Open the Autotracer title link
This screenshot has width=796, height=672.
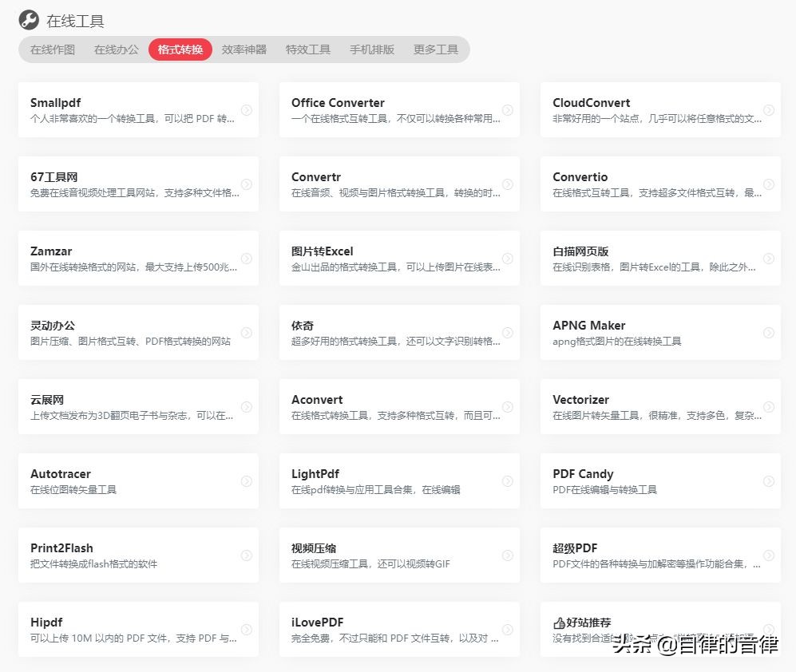coord(61,473)
